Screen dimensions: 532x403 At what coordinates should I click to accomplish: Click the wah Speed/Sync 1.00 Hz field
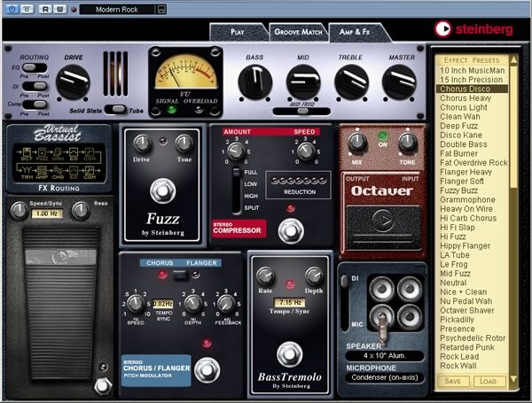[47, 213]
